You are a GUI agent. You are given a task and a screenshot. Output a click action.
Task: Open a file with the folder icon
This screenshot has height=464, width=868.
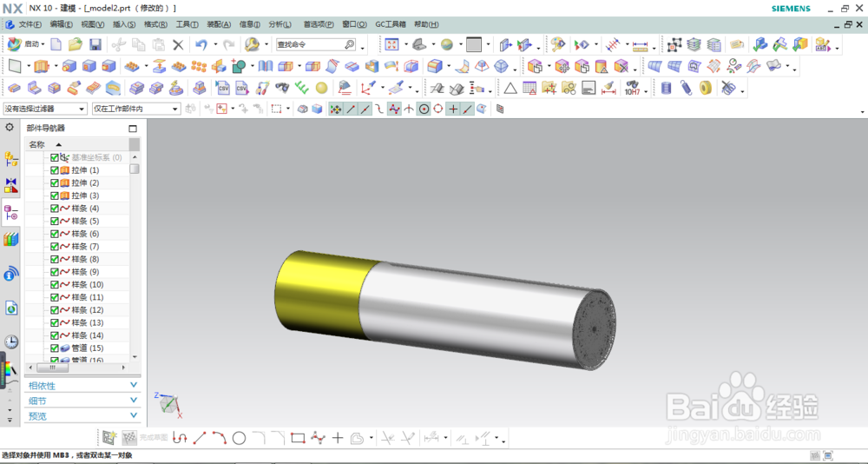pos(76,44)
